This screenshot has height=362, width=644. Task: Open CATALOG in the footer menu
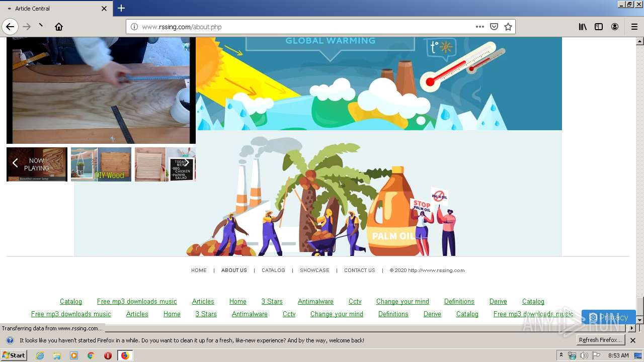click(x=273, y=270)
